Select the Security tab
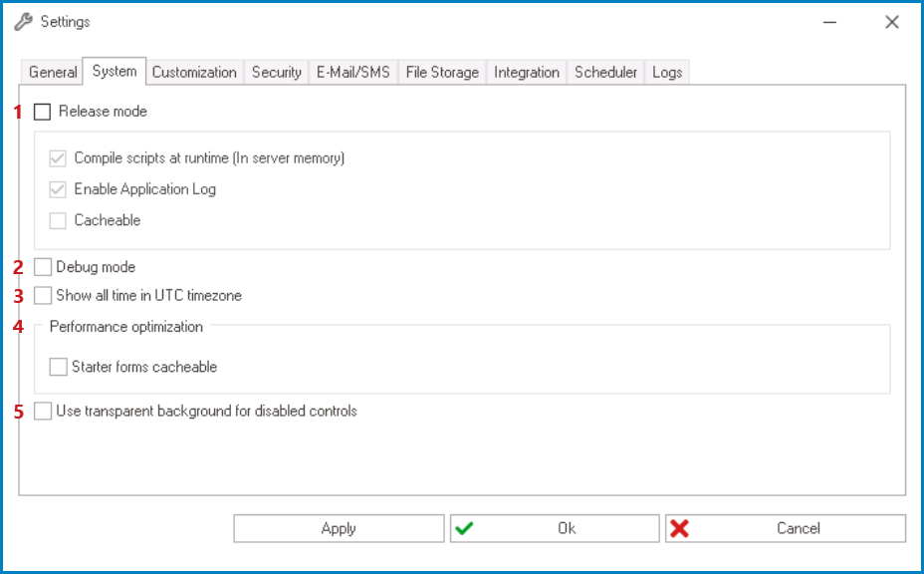 click(x=276, y=72)
